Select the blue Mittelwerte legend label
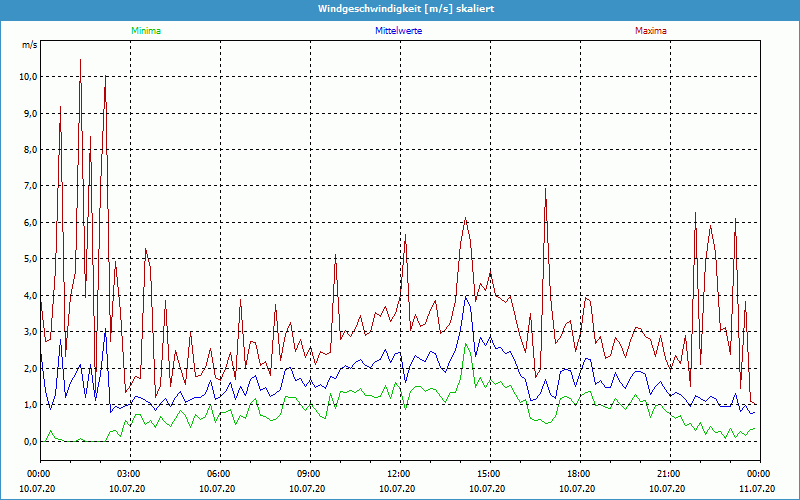800x500 pixels. tap(398, 31)
